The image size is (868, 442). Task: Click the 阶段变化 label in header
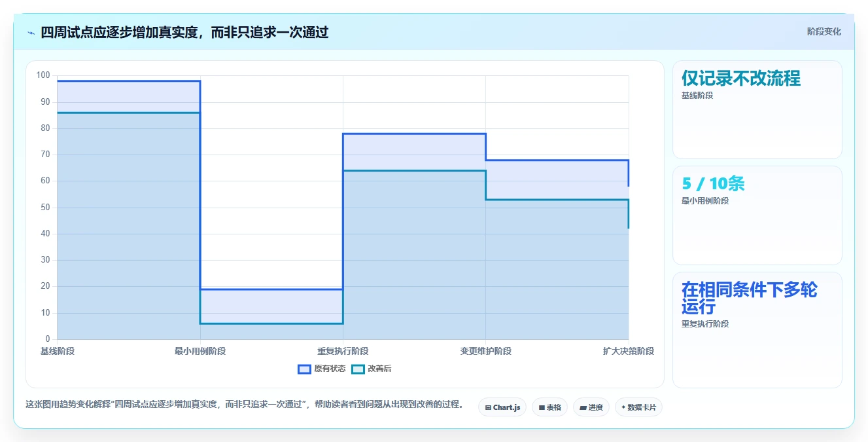point(824,31)
